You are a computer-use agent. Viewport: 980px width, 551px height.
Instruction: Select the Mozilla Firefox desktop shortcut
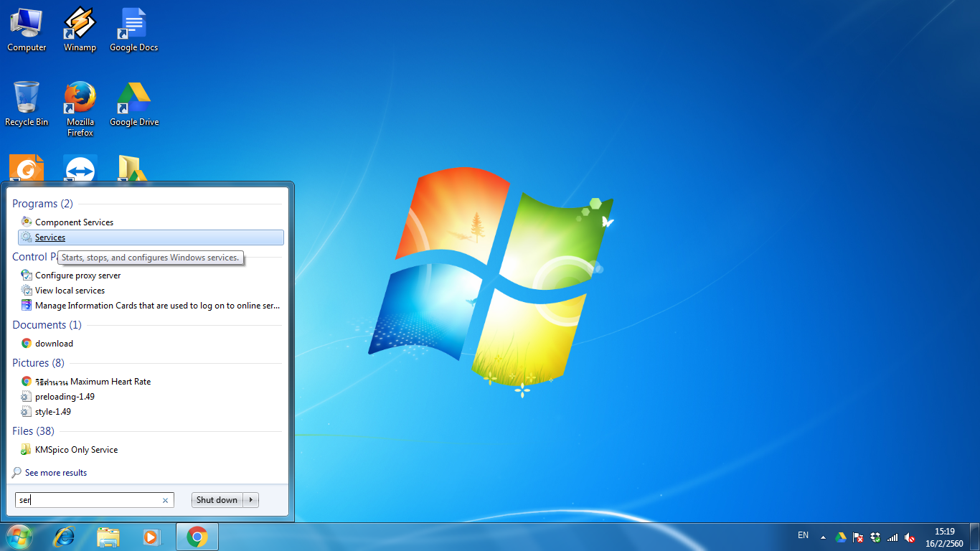click(80, 109)
